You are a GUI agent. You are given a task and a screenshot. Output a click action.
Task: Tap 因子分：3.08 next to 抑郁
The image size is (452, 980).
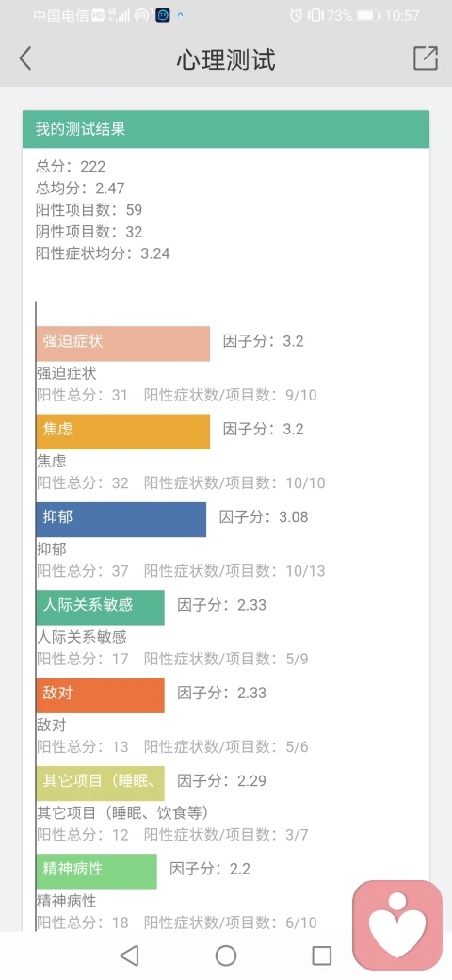coord(264,517)
